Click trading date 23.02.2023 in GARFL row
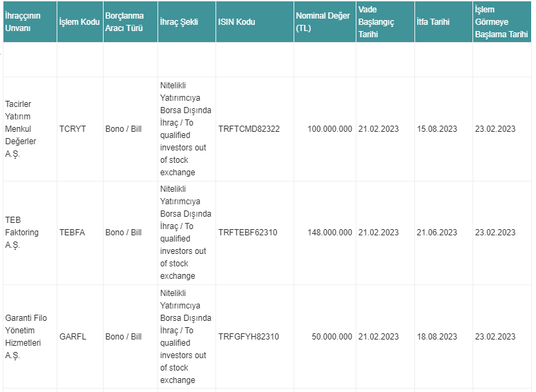This screenshot has height=392, width=536. tap(495, 337)
